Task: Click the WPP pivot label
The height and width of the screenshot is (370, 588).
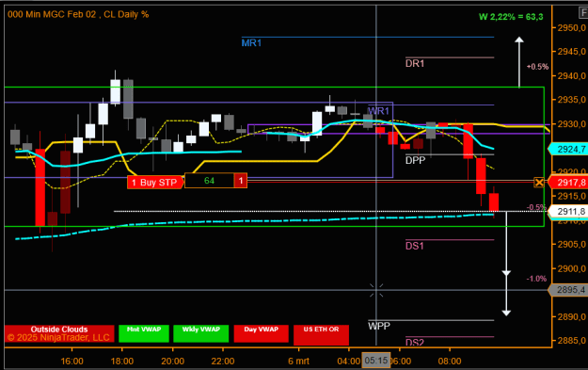Action: [379, 326]
